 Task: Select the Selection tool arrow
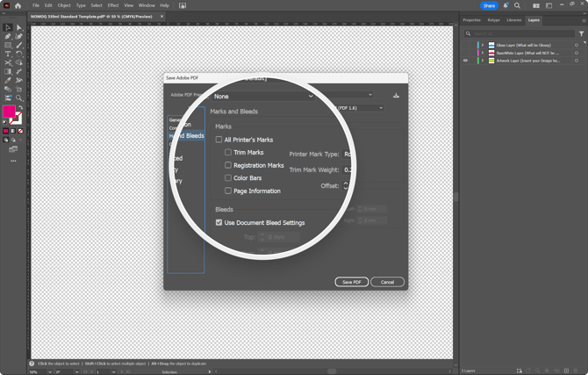click(8, 28)
